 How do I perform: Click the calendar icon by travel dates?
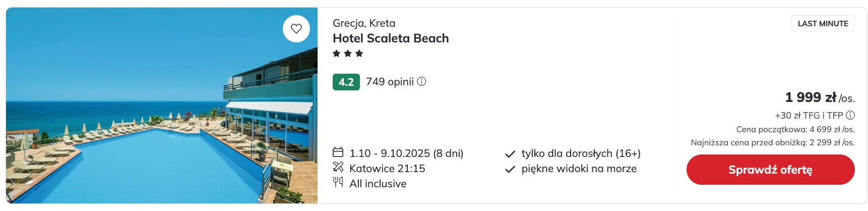[x=338, y=152]
